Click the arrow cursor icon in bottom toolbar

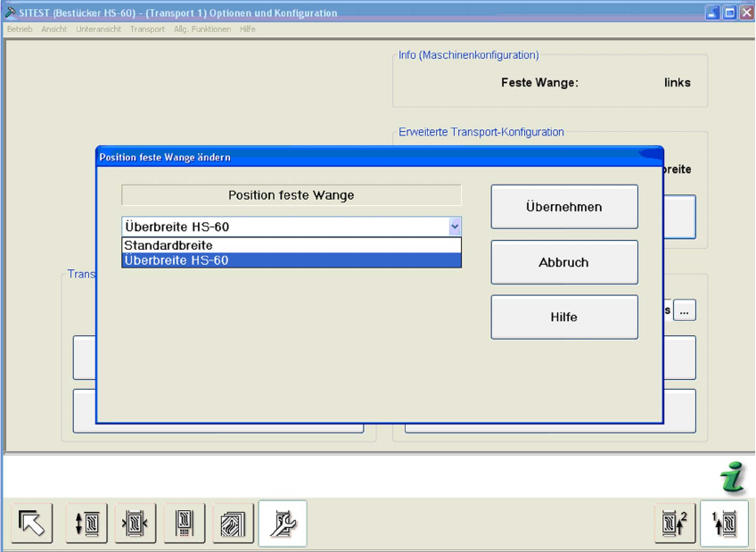pyautogui.click(x=31, y=523)
